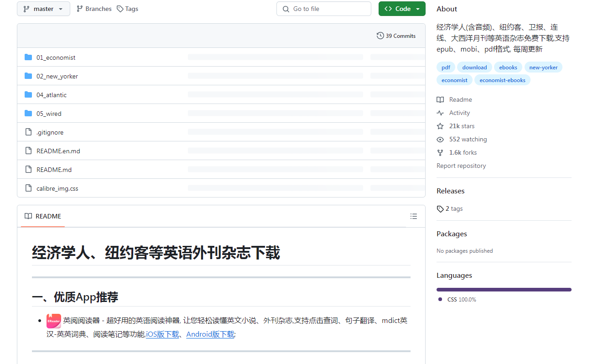The width and height of the screenshot is (593, 364).
Task: Open the green Code dropdown button
Action: pos(402,9)
